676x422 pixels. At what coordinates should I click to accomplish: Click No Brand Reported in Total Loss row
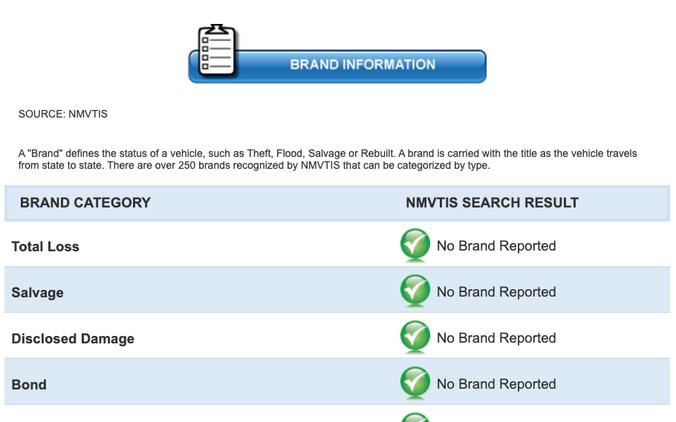point(496,246)
